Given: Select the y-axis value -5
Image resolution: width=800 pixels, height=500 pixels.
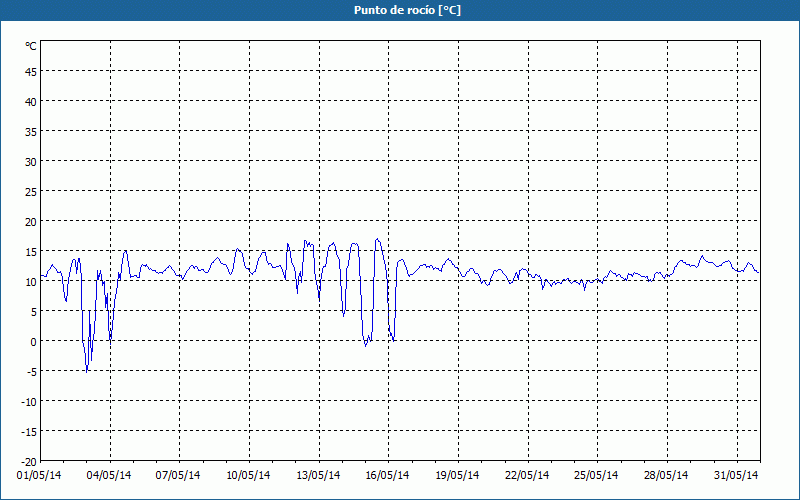Looking at the screenshot, I should [x=32, y=372].
